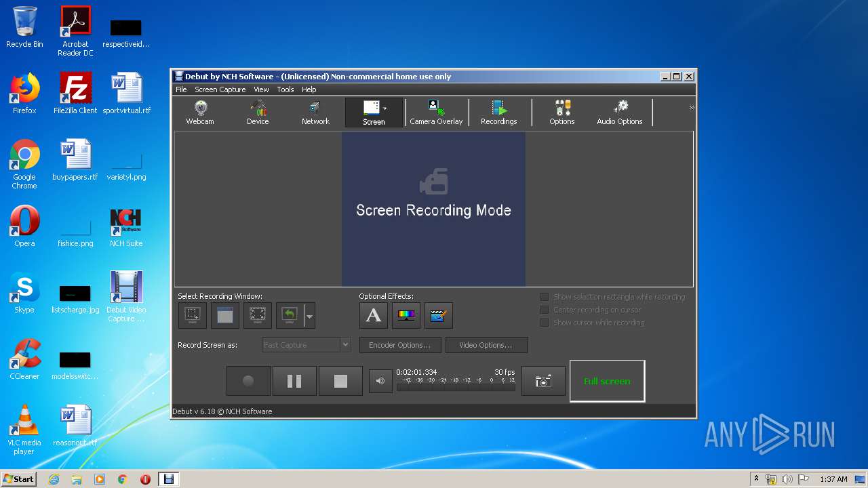The image size is (868, 488).
Task: Open Chrome from the taskbar
Action: click(123, 479)
